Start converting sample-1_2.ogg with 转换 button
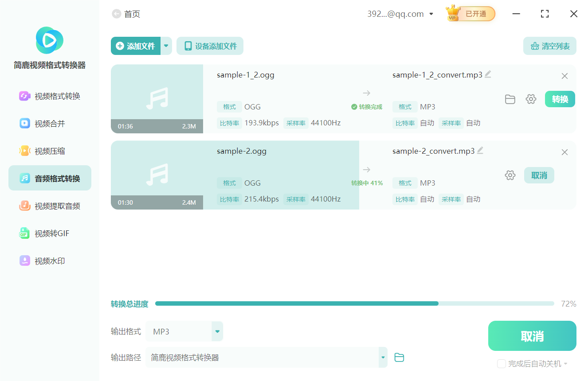The width and height of the screenshot is (588, 381). (560, 99)
